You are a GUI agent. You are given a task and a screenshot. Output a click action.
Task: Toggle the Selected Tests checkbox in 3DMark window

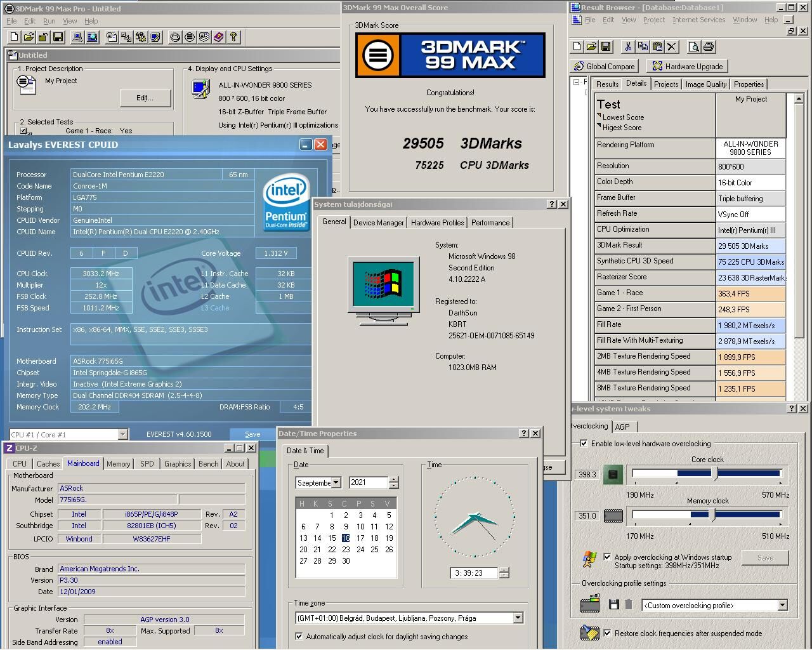click(23, 131)
